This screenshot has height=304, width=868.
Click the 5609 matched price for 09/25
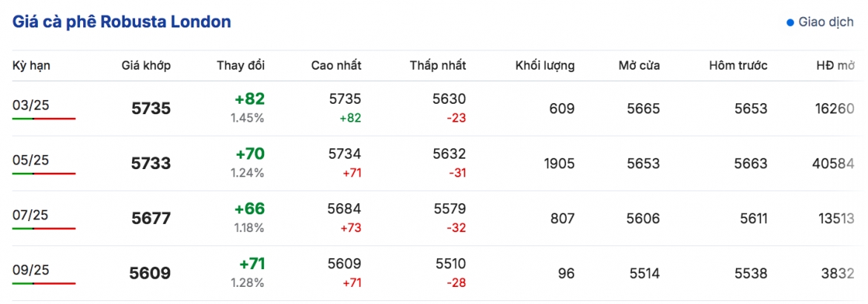[x=150, y=274]
